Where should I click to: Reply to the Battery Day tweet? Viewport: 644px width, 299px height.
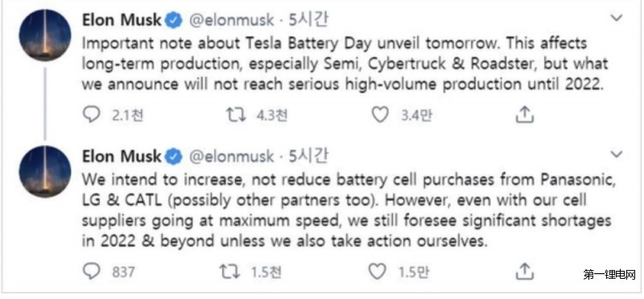click(x=91, y=115)
